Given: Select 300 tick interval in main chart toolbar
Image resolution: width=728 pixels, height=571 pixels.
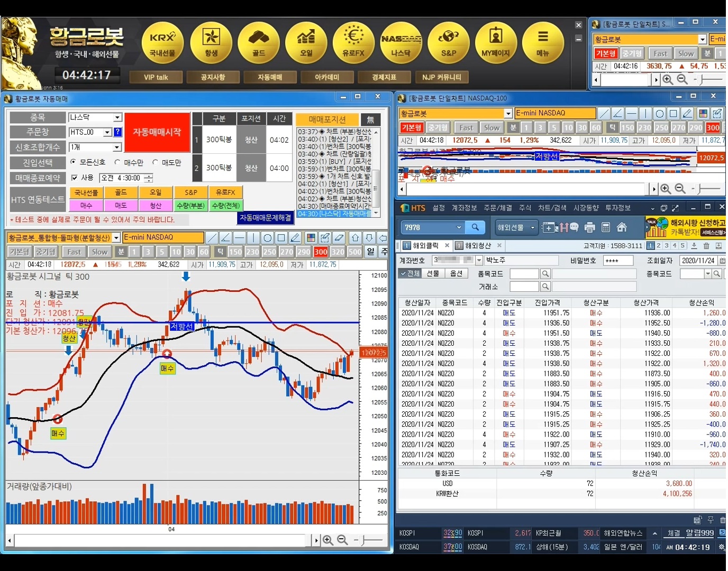Looking at the screenshot, I should (x=321, y=252).
